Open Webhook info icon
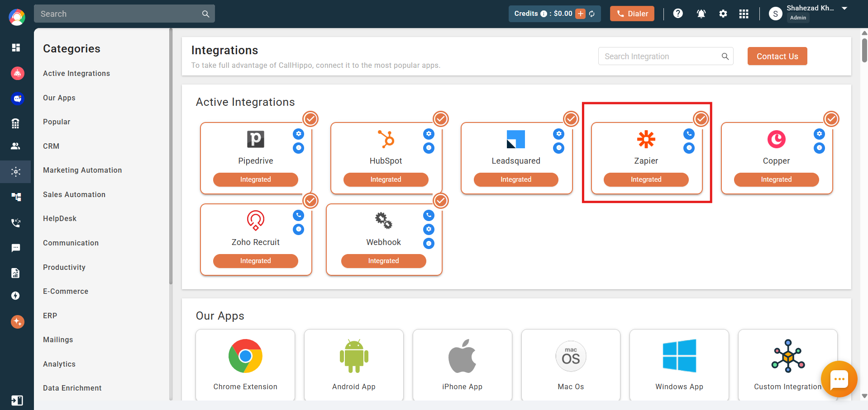 click(429, 244)
